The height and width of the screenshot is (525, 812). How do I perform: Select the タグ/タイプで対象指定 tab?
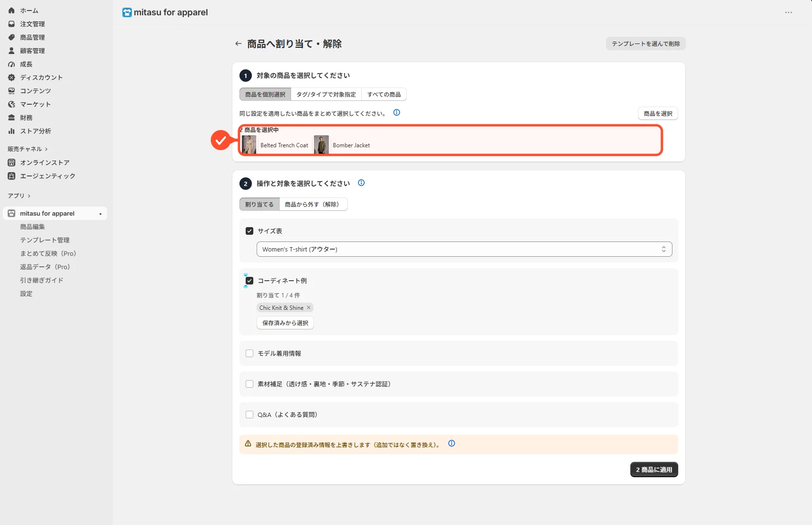326,95
